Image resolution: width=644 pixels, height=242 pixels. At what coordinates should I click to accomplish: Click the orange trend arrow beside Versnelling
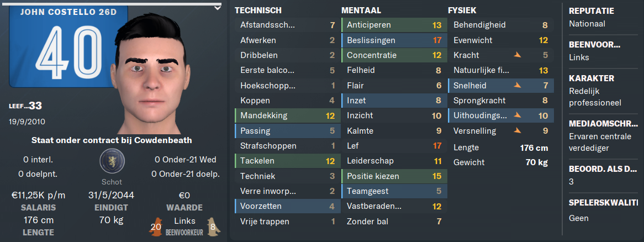pyautogui.click(x=517, y=131)
